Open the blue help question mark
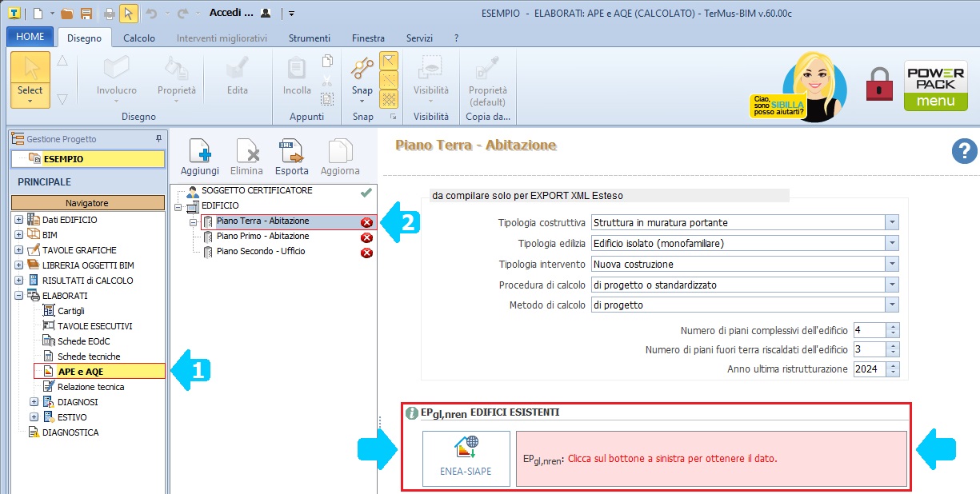Image resolution: width=980 pixels, height=494 pixels. (x=965, y=151)
